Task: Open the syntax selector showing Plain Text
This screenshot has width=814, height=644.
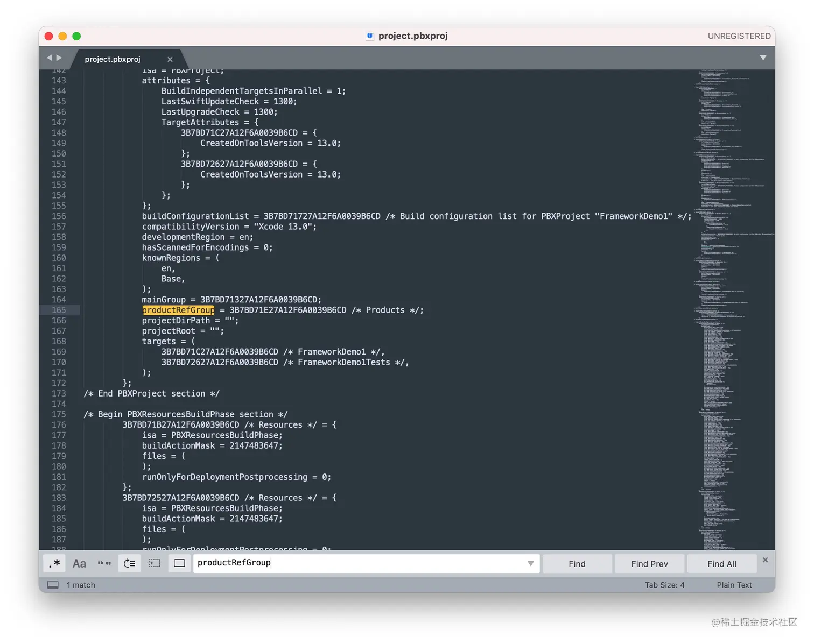Action: [734, 585]
